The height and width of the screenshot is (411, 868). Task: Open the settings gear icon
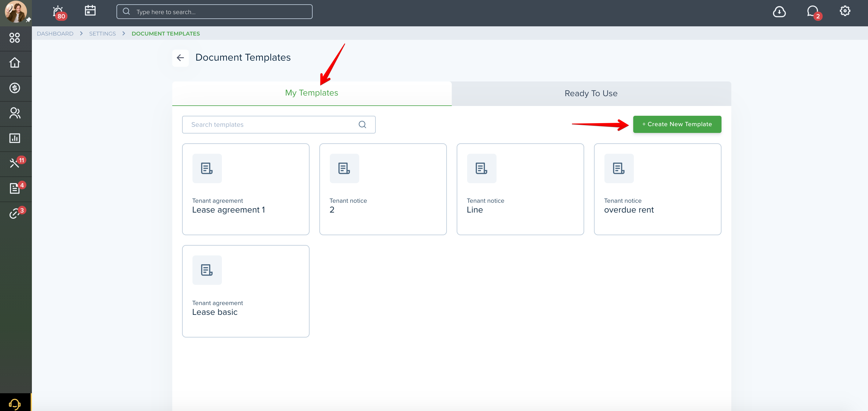(x=845, y=11)
